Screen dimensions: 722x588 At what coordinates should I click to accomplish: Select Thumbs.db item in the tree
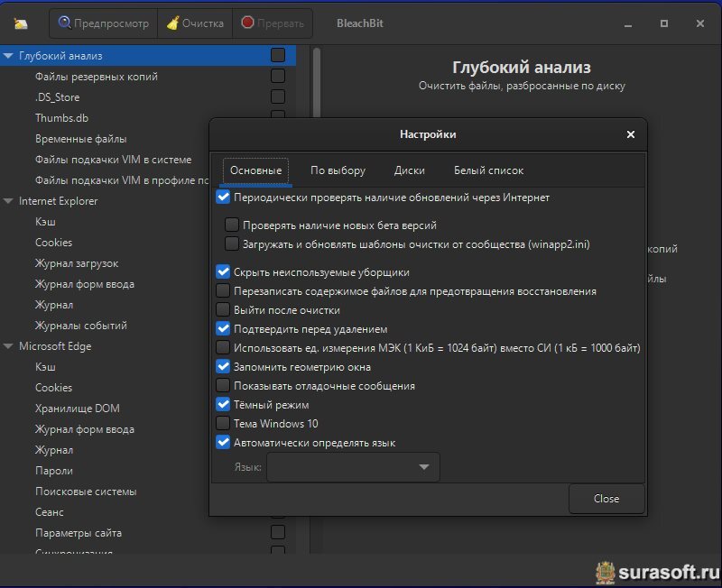click(61, 118)
